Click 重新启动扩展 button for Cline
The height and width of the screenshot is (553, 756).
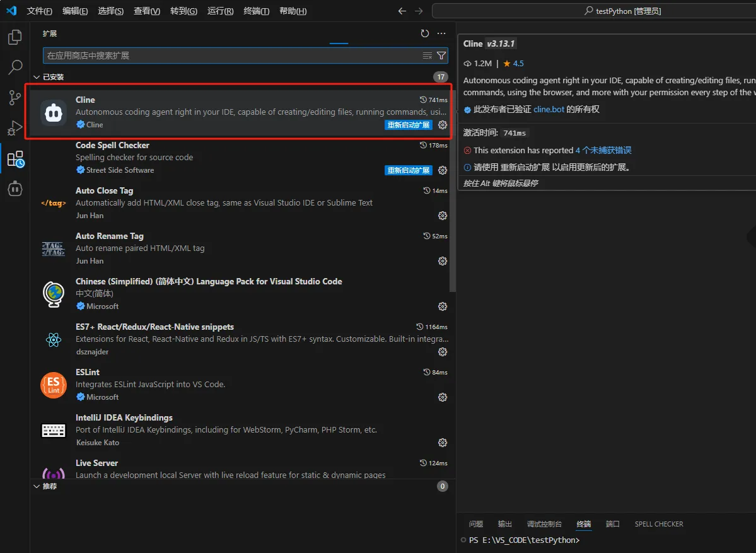pyautogui.click(x=409, y=125)
